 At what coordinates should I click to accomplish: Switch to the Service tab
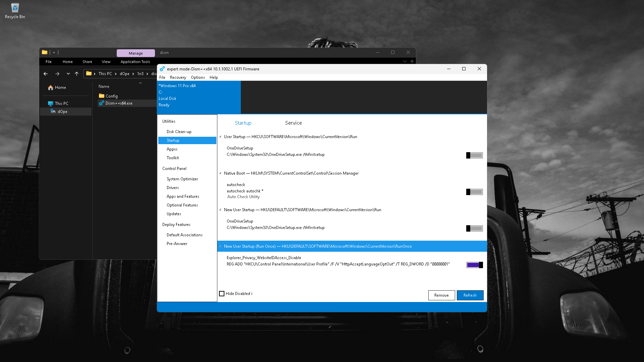pyautogui.click(x=293, y=123)
